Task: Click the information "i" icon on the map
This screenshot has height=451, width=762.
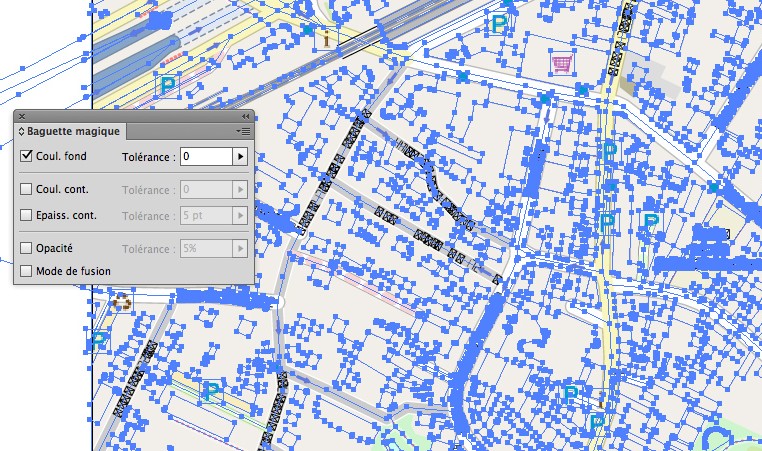Action: (327, 39)
